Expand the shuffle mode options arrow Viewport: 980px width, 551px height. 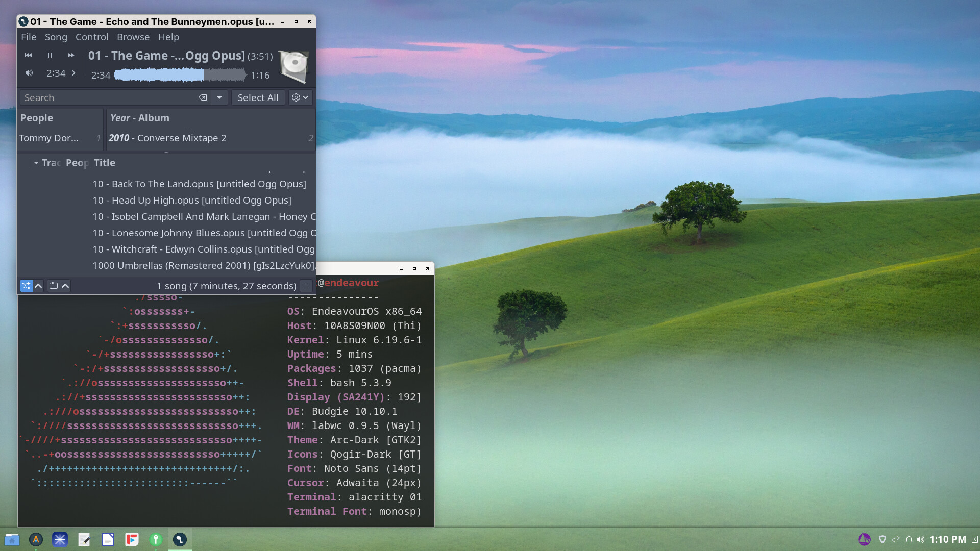point(38,286)
